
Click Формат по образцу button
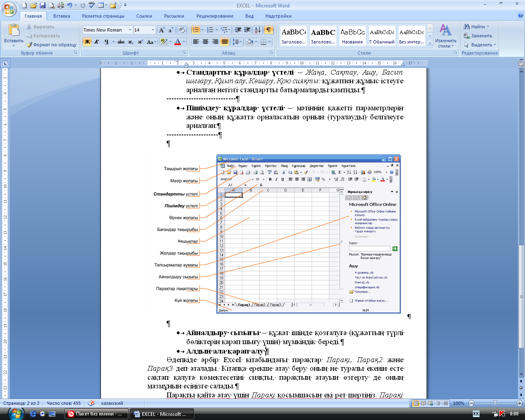(51, 45)
